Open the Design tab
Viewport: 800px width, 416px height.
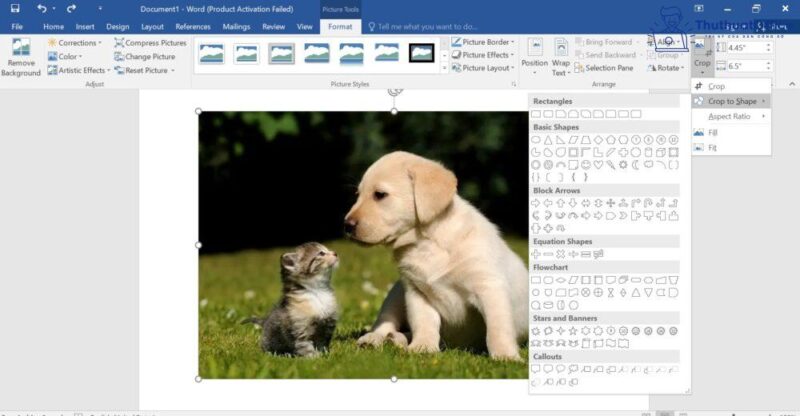[x=118, y=27]
